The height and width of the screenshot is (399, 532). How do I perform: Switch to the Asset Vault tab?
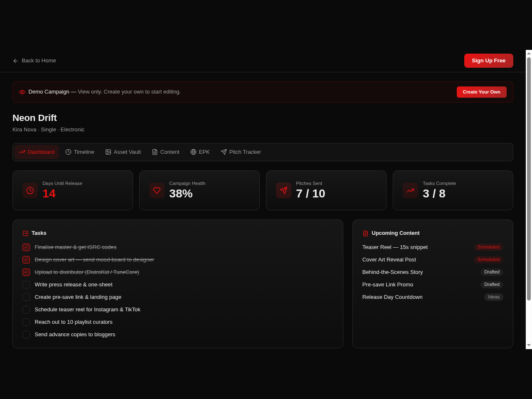(123, 152)
